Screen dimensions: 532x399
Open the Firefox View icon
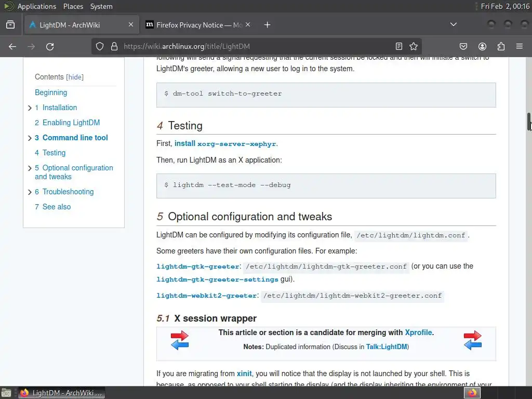[x=10, y=25]
